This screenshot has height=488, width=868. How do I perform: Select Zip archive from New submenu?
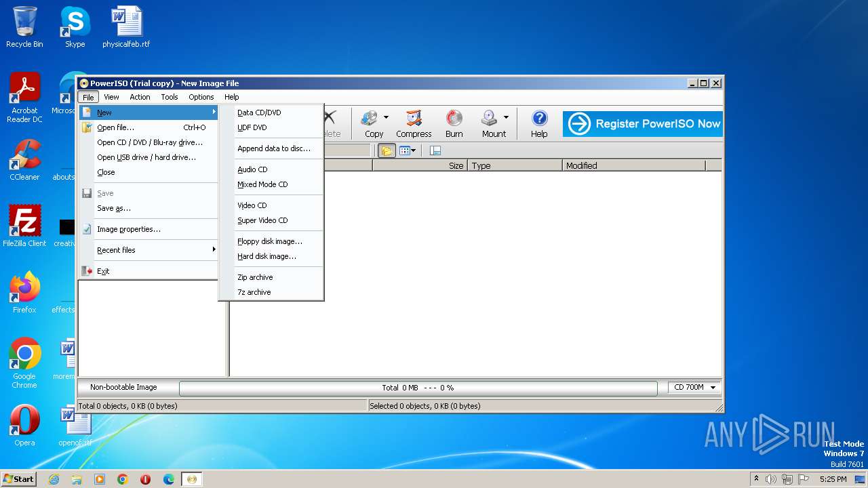pyautogui.click(x=271, y=277)
